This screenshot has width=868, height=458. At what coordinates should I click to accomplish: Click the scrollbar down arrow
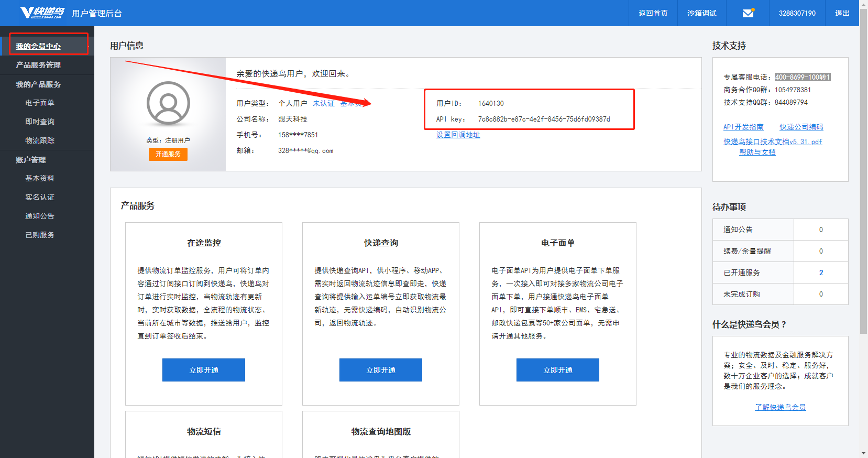tap(863, 453)
